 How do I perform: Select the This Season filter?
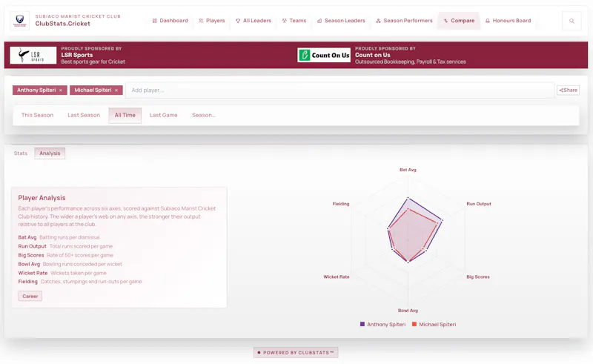point(38,115)
